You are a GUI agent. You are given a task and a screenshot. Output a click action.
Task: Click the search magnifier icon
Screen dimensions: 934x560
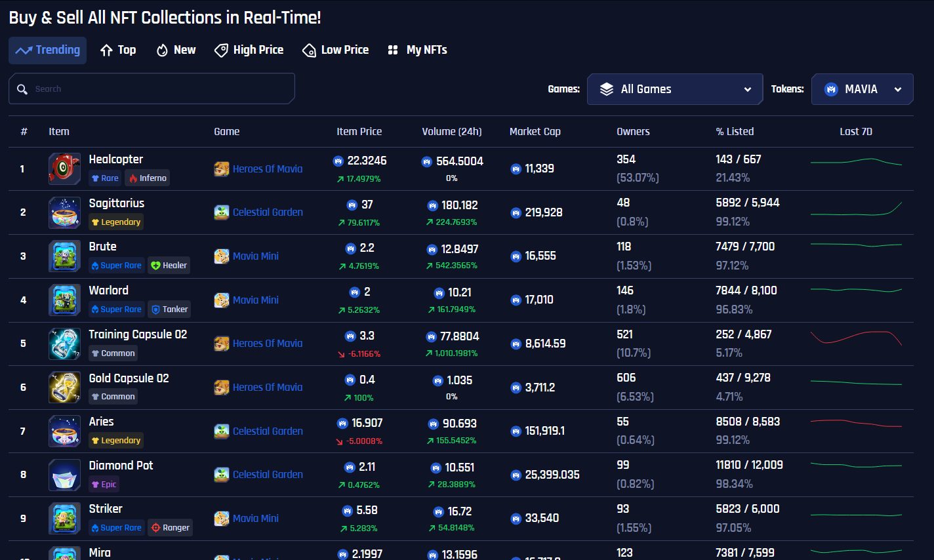pos(22,89)
